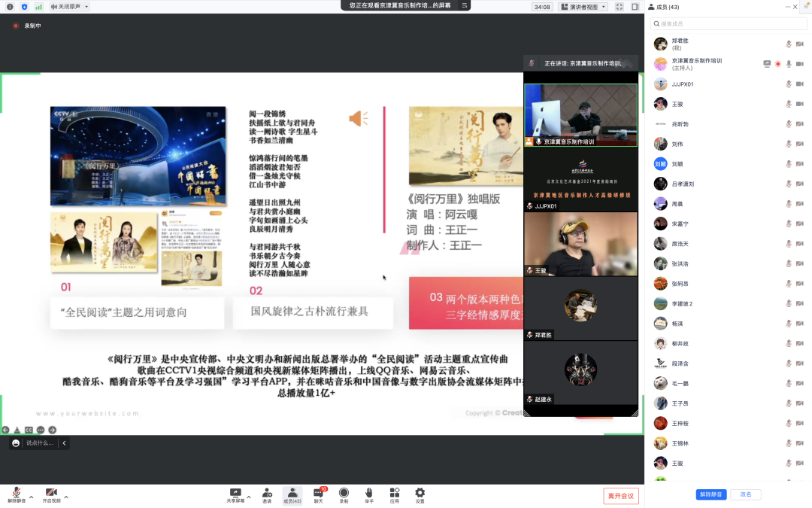Open the 演讲者视图 view layout dropdown
Viewport: 812px width, 508px height.
click(x=583, y=7)
